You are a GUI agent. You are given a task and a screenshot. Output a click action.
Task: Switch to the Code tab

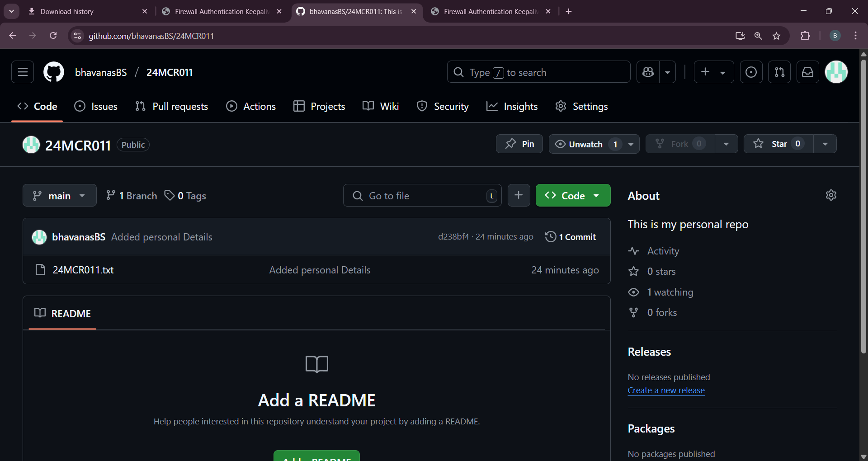click(37, 106)
